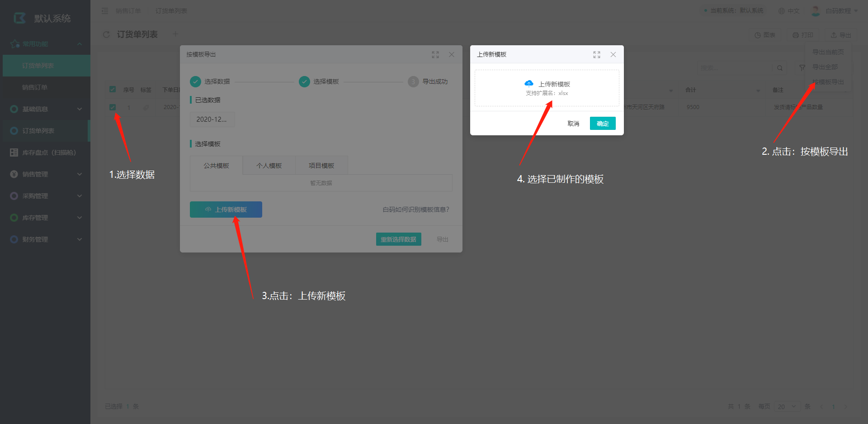Expand the 销售管理 sidebar chevron
The width and height of the screenshot is (868, 424).
[x=80, y=174]
